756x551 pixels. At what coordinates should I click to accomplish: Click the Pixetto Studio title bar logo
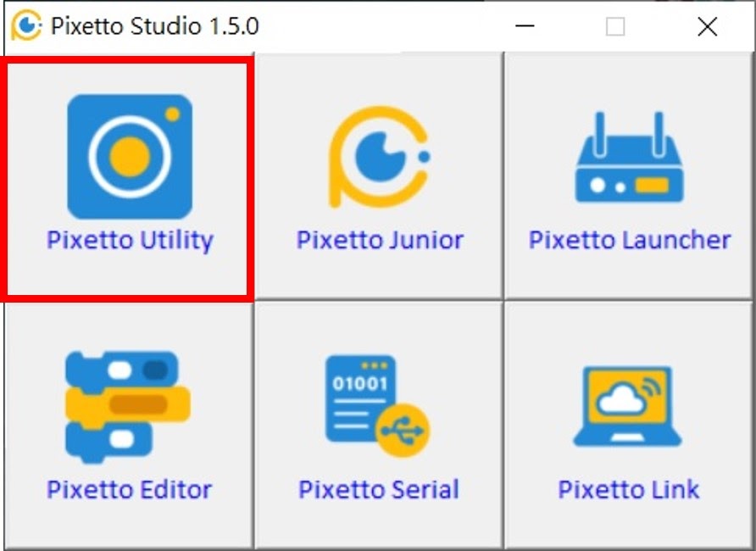[x=26, y=25]
